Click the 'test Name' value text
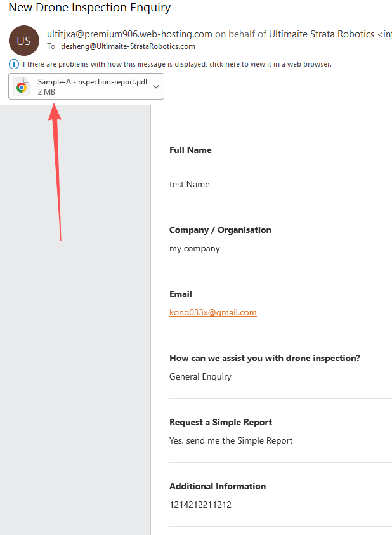The height and width of the screenshot is (535, 392). click(189, 184)
